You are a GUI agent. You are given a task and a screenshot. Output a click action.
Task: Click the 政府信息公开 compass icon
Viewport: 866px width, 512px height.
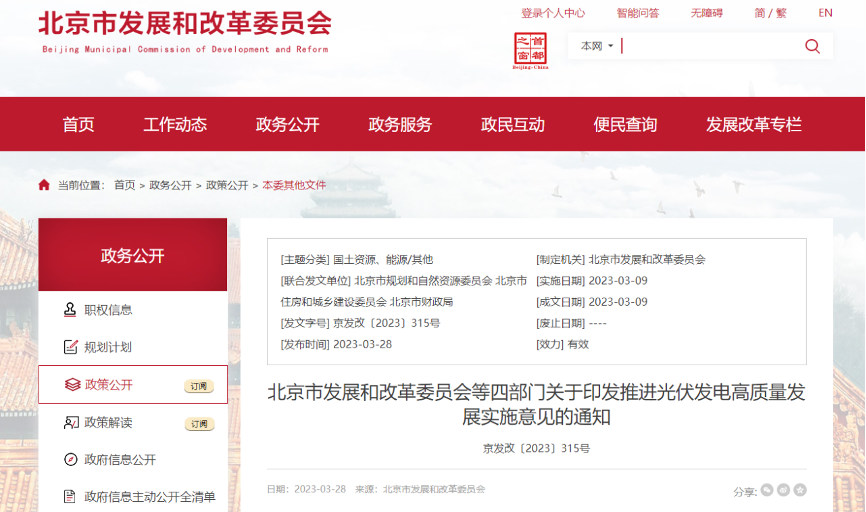tap(71, 460)
